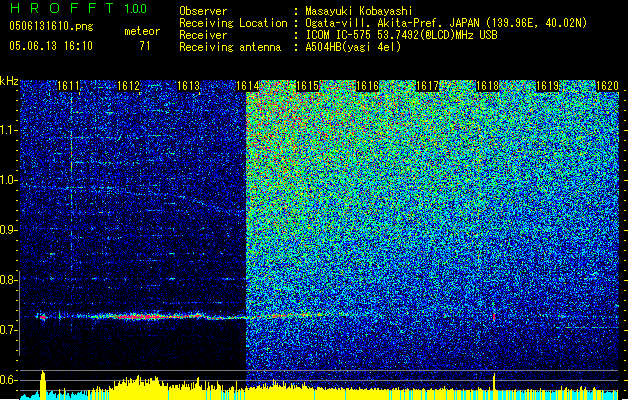Click the 'meteor' count label
The height and width of the screenshot is (400, 629).
pyautogui.click(x=142, y=31)
